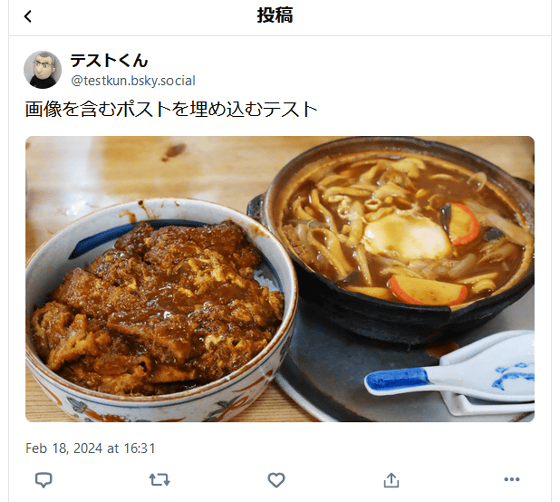Repost using the two-arrow repost icon
The width and height of the screenshot is (560, 502).
(x=159, y=480)
